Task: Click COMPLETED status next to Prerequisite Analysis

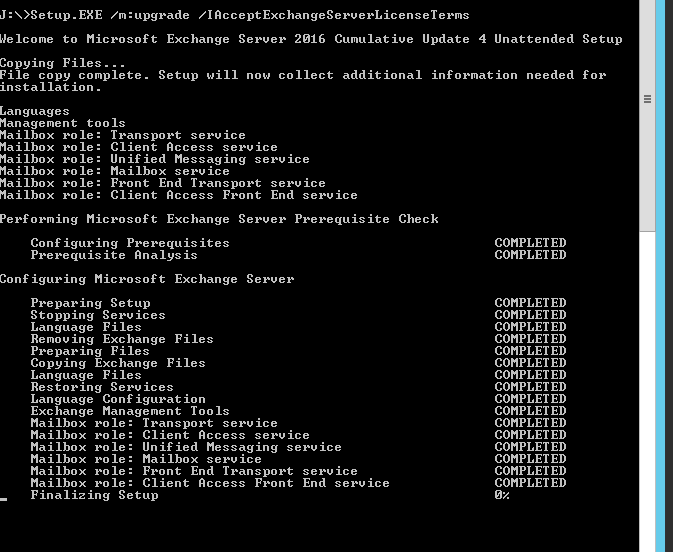Action: [x=530, y=255]
